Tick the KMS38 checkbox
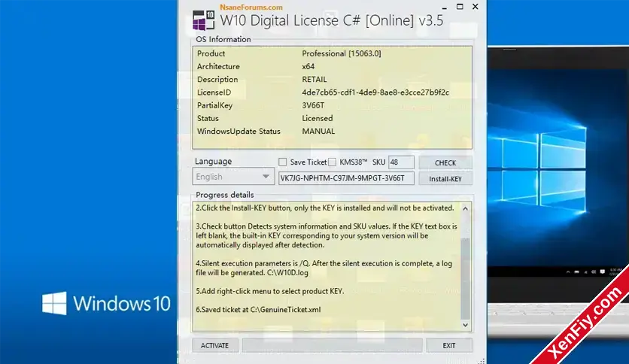Image resolution: width=629 pixels, height=364 pixels. coord(332,162)
